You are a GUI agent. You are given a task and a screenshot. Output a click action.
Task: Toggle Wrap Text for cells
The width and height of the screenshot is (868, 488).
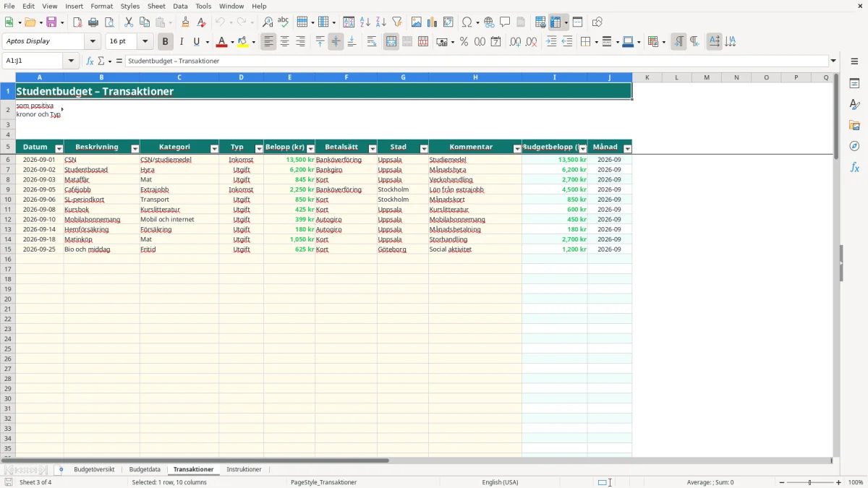[372, 42]
